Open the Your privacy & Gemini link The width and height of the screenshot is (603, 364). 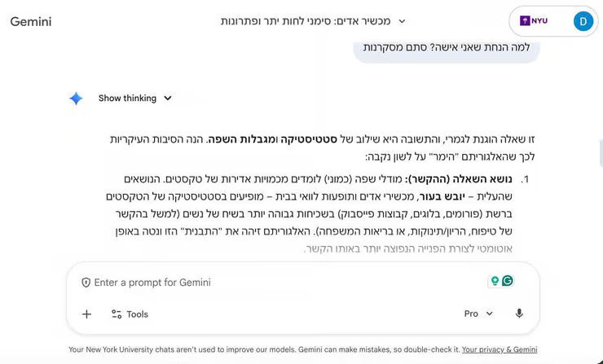click(500, 349)
